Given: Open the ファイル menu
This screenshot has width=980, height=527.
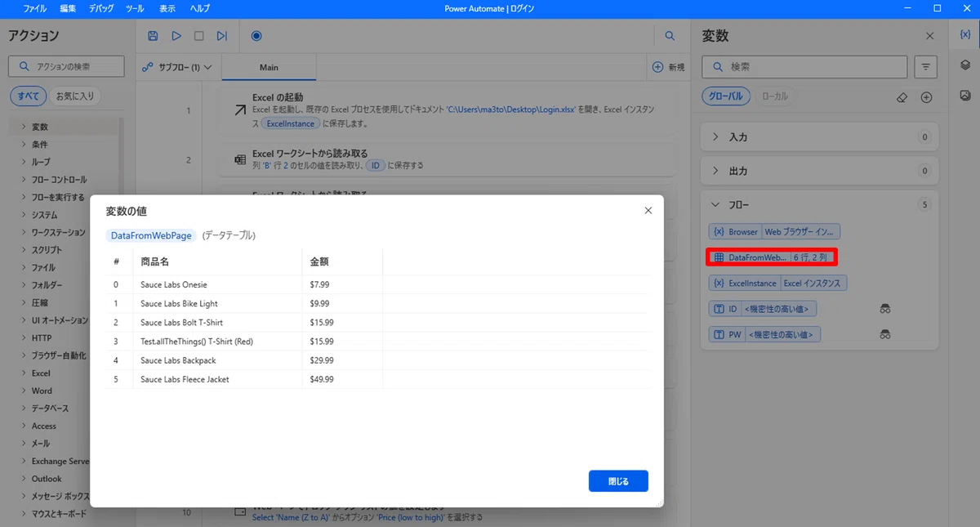Looking at the screenshot, I should pos(35,8).
